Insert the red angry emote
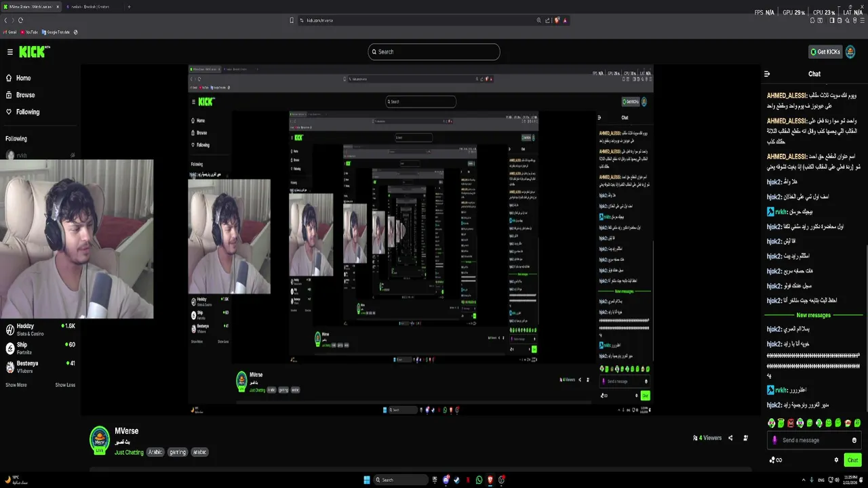This screenshot has width=868, height=488. tap(791, 423)
